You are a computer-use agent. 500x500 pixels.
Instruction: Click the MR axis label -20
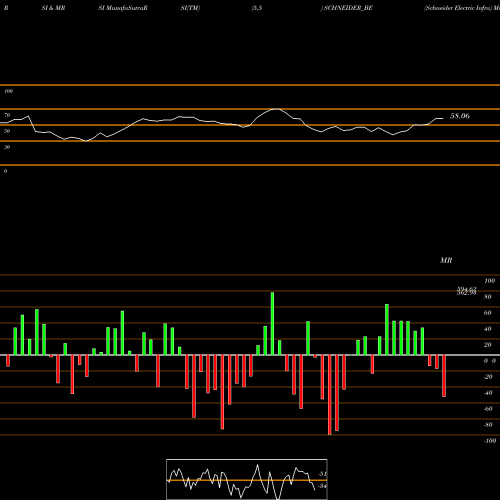click(488, 377)
